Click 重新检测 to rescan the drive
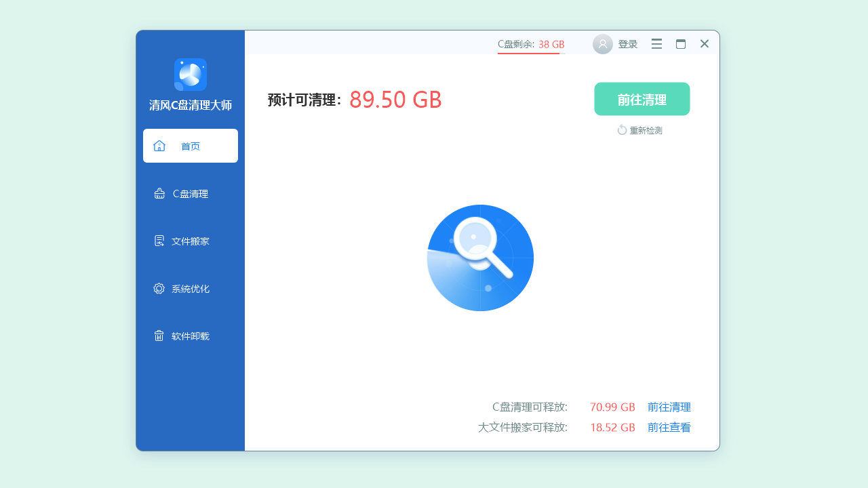Viewport: 868px width, 488px height. pyautogui.click(x=644, y=129)
